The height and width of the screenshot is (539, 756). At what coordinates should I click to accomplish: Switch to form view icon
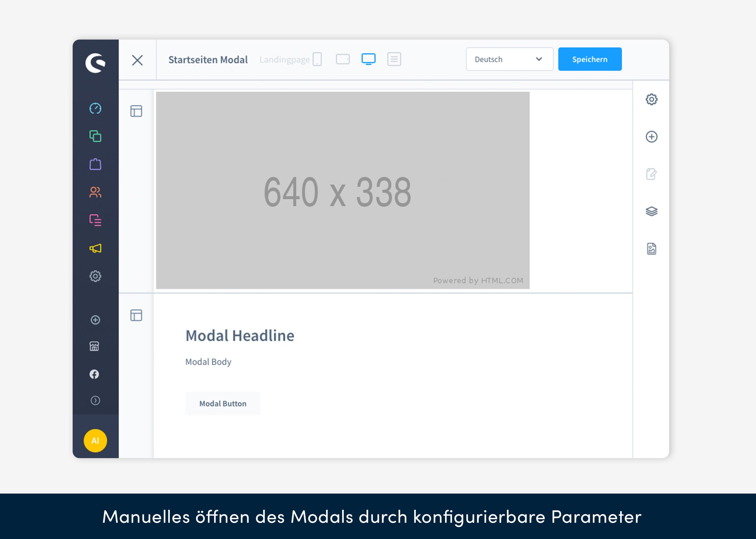(394, 59)
